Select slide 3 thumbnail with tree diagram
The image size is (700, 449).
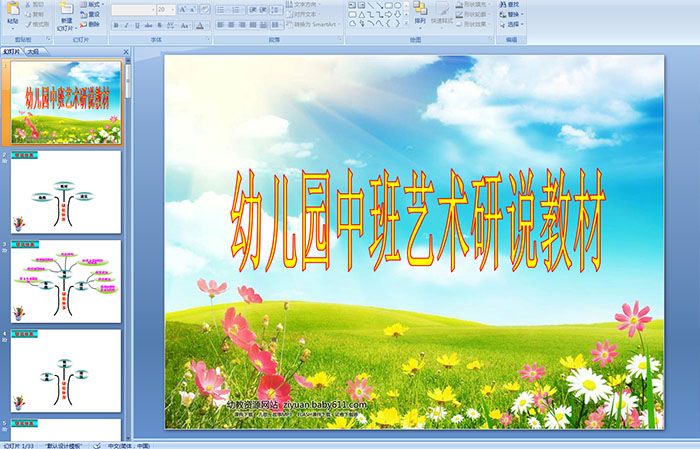click(66, 281)
